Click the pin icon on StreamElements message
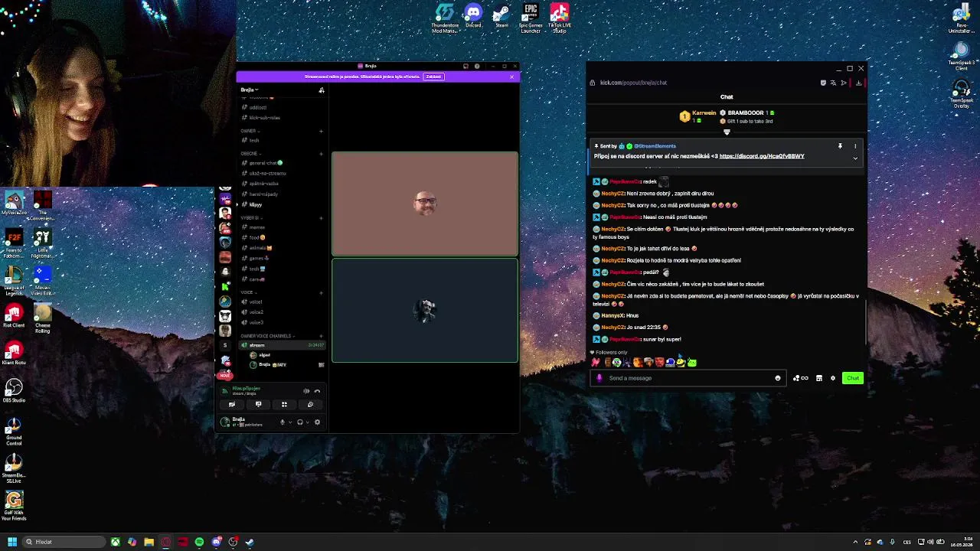The image size is (980, 551). click(x=840, y=146)
